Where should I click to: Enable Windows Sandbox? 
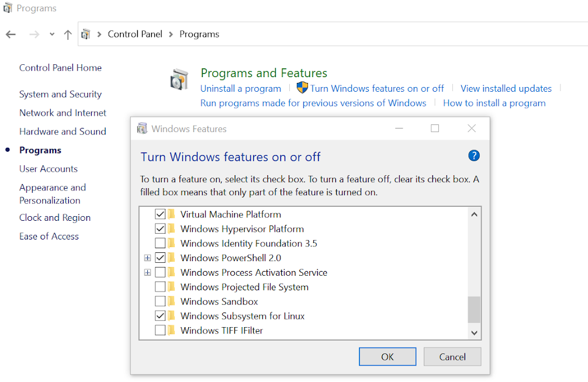pos(160,301)
